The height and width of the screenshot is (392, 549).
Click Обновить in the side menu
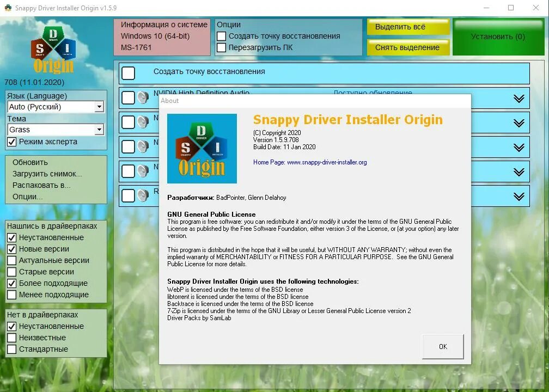coord(30,162)
